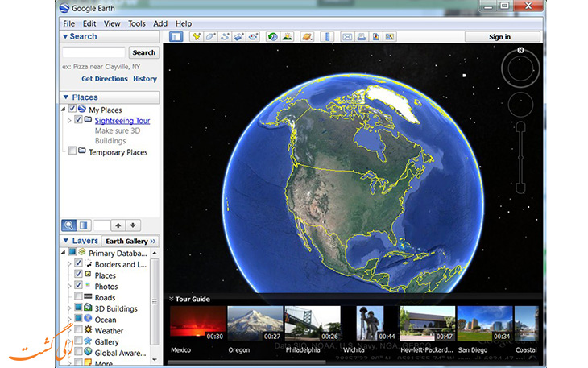
Task: Open the search History link
Action: pyautogui.click(x=145, y=79)
